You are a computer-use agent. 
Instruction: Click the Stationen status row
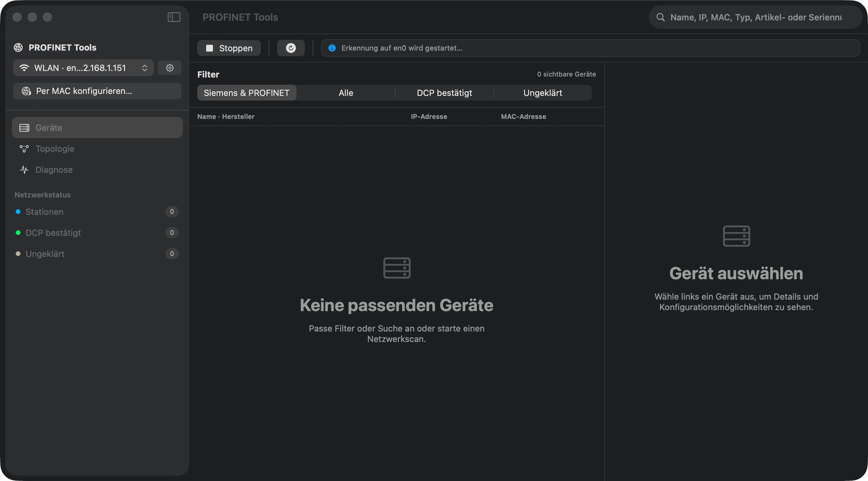(97, 212)
